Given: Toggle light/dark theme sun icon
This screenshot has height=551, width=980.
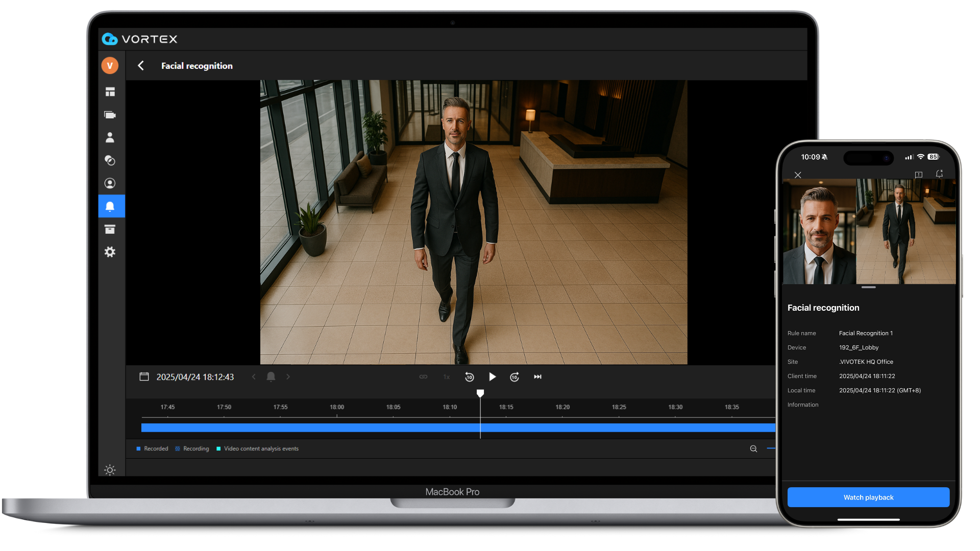Looking at the screenshot, I should point(110,470).
